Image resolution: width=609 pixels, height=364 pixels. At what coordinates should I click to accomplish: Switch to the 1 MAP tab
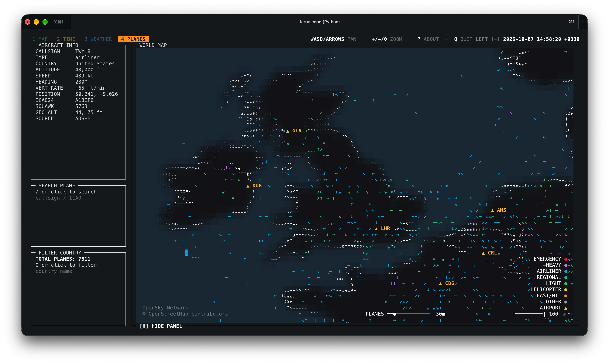tap(40, 39)
